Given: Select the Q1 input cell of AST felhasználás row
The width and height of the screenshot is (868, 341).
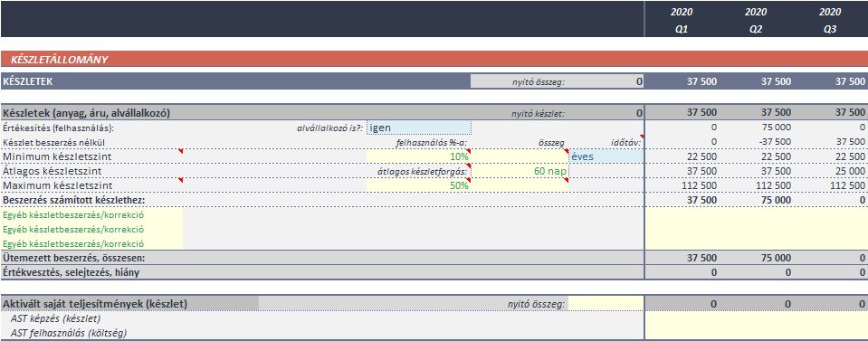Looking at the screenshot, I should coord(682,333).
